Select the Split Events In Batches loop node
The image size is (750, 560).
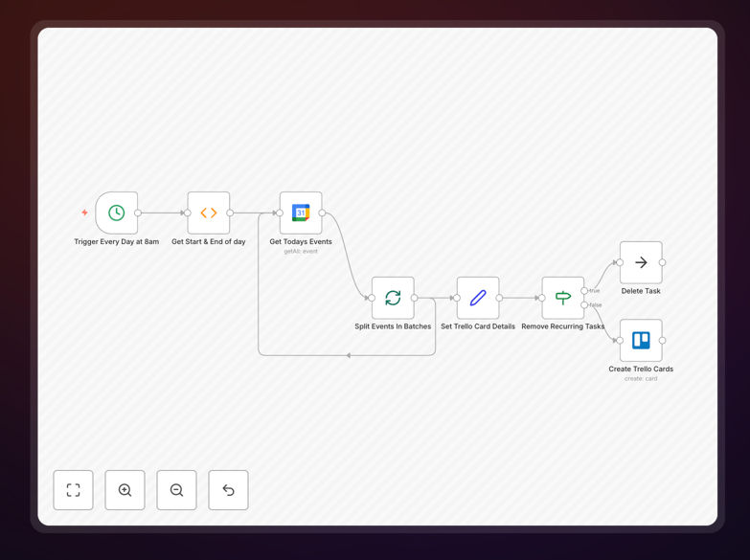pyautogui.click(x=393, y=298)
